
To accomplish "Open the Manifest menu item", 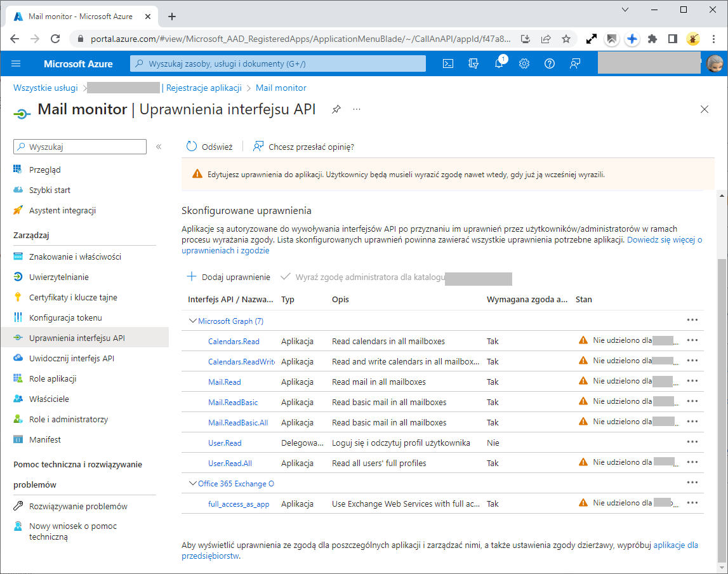I will coord(45,439).
